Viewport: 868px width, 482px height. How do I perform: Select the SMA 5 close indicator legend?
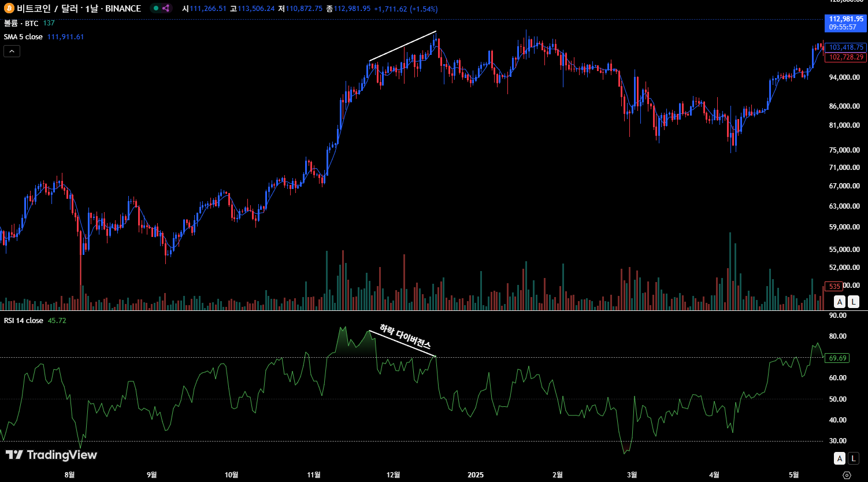pos(24,36)
